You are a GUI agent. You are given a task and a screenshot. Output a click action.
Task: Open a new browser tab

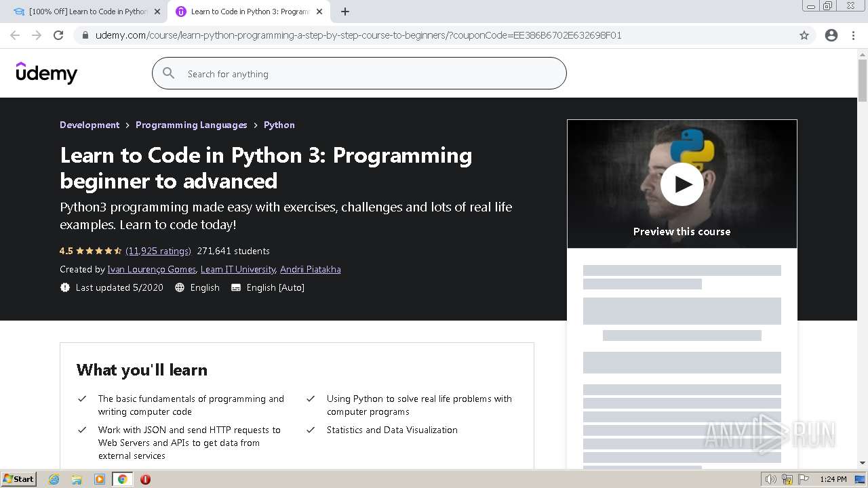pyautogui.click(x=345, y=12)
